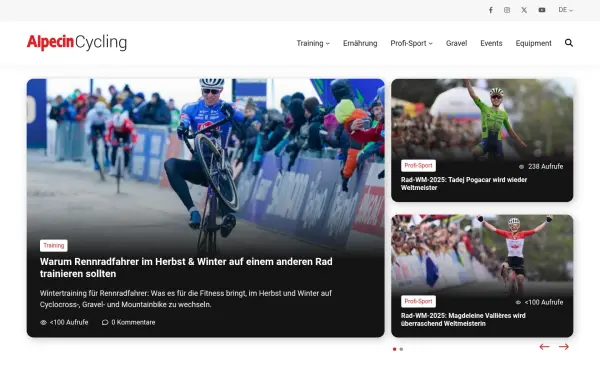Click the Training tag on the featured article
The height and width of the screenshot is (375, 600).
point(54,246)
